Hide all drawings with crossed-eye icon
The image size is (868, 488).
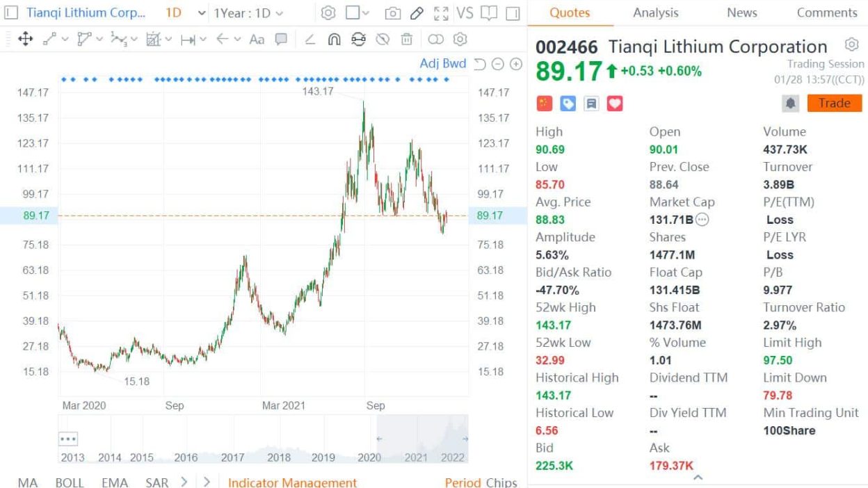click(382, 40)
